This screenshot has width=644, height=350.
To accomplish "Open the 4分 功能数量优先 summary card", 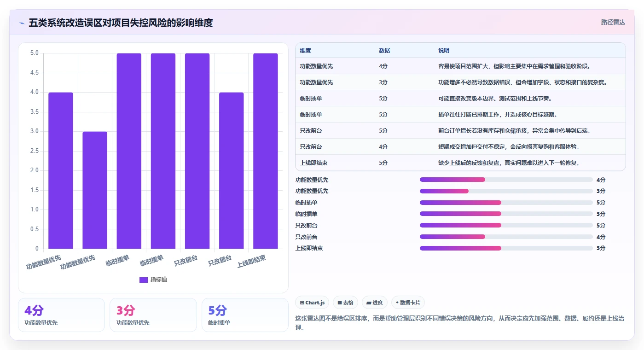I will pos(61,315).
